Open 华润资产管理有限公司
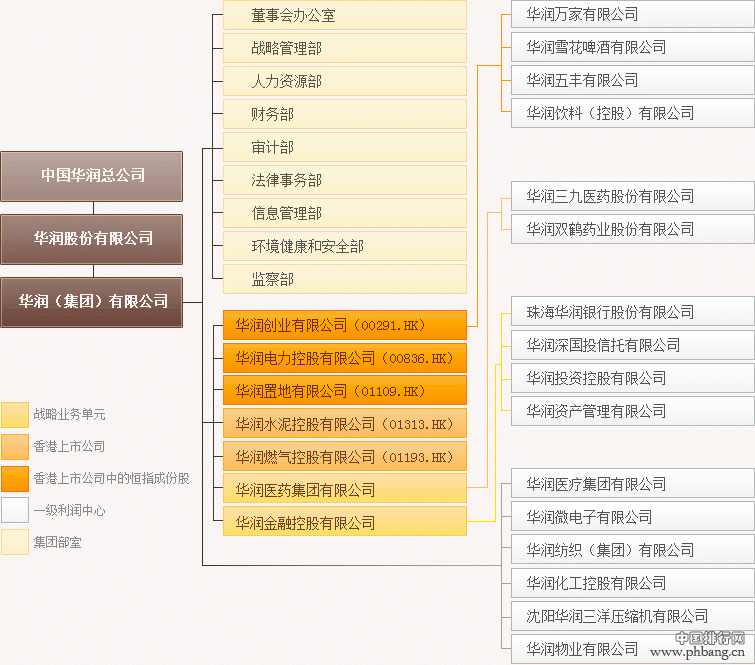 (x=633, y=411)
